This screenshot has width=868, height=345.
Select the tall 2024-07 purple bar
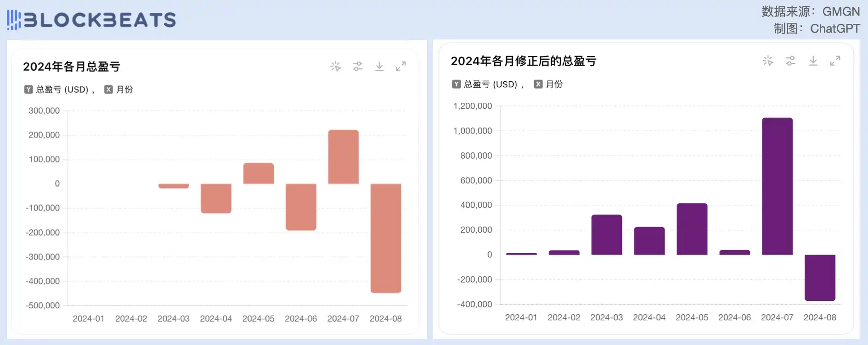click(x=777, y=186)
